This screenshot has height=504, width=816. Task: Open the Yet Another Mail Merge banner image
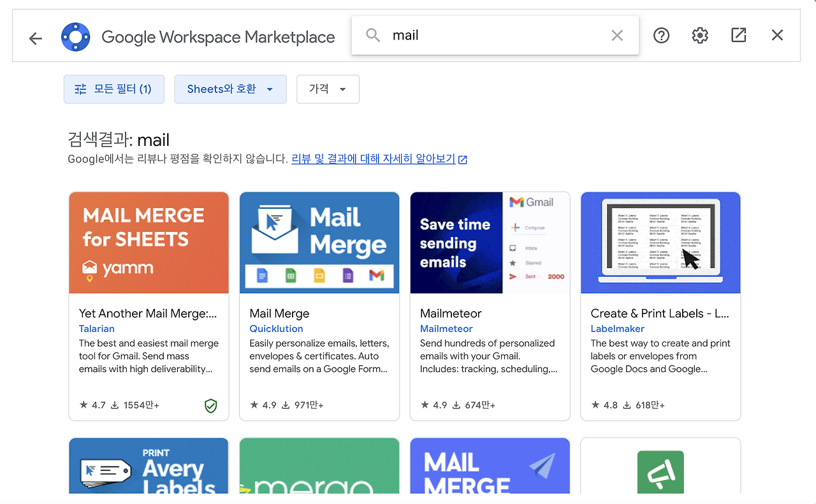point(149,243)
